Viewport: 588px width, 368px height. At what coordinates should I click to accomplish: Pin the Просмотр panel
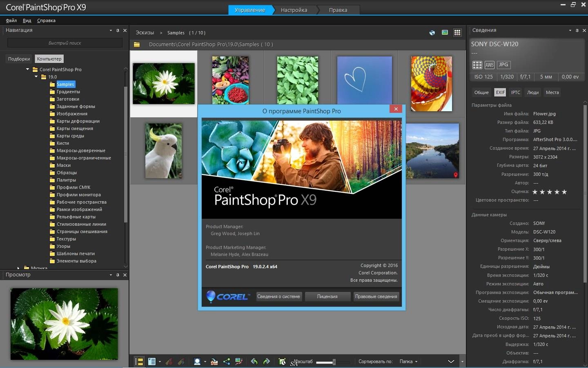coord(118,275)
